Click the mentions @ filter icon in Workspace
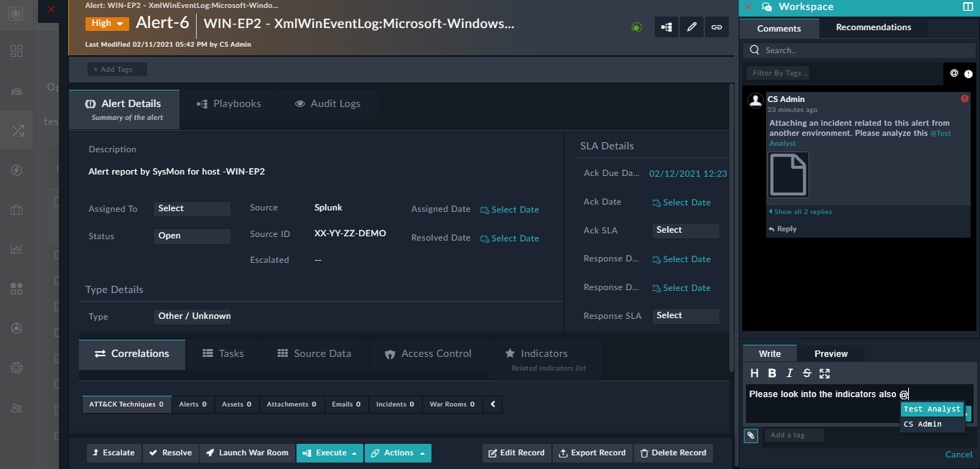980x469 pixels. pyautogui.click(x=953, y=73)
